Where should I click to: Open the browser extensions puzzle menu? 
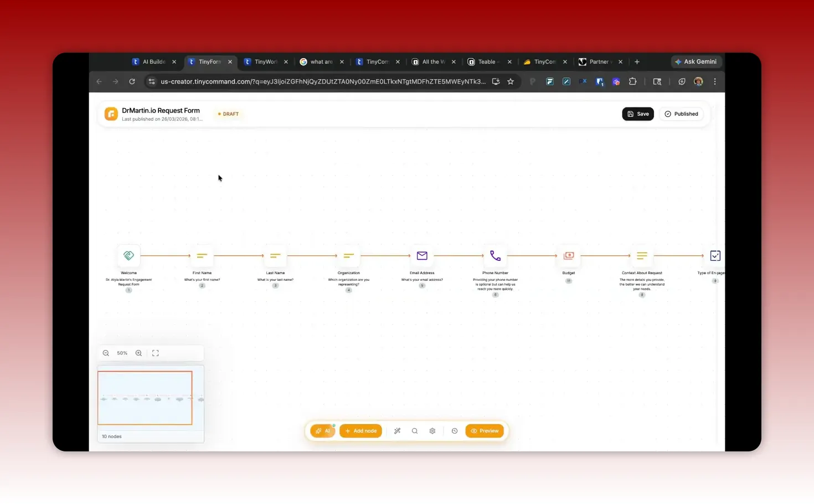pos(633,81)
